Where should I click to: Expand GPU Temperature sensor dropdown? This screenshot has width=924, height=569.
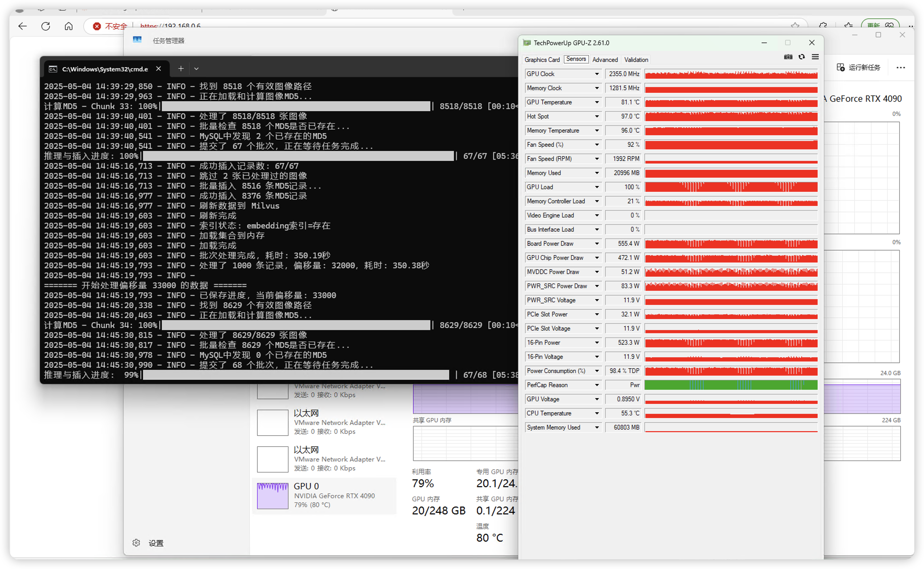coord(597,102)
